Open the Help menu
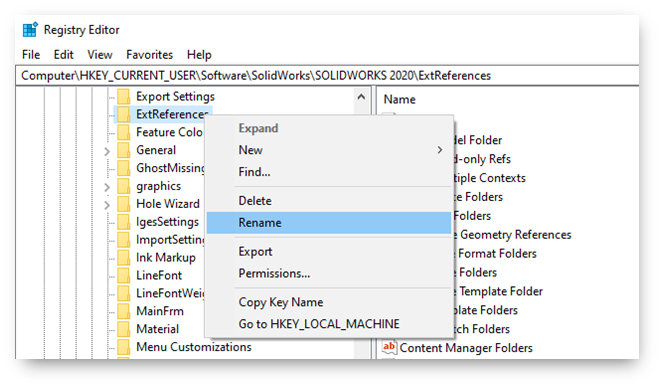663x388 pixels. (x=199, y=55)
